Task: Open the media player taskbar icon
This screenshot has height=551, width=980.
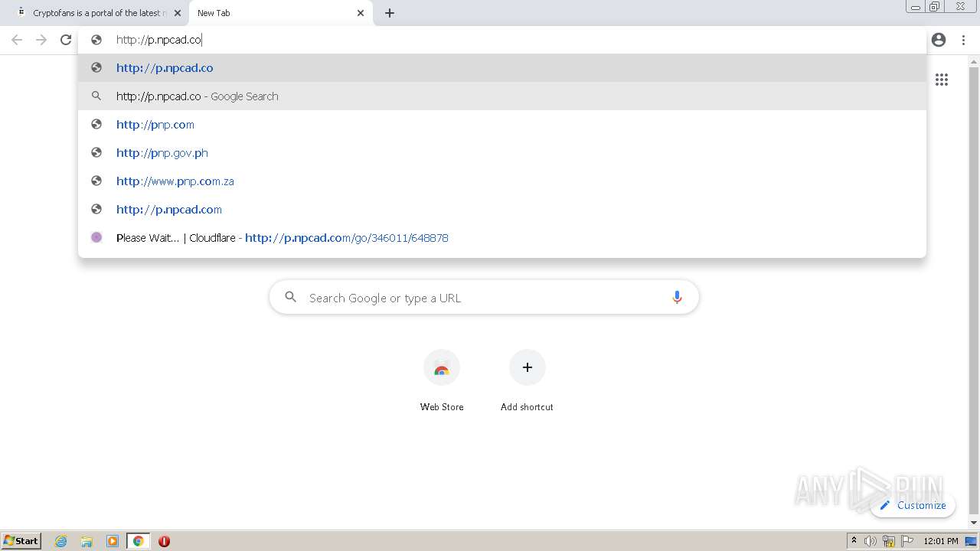Action: coord(113,541)
